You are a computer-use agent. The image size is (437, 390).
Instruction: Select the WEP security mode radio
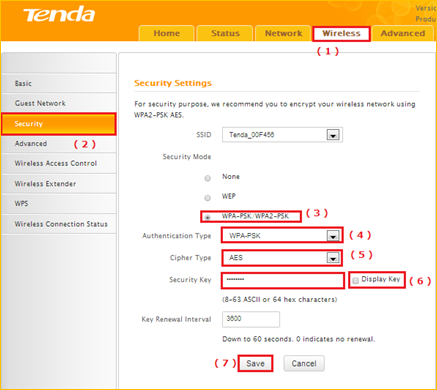click(x=207, y=198)
